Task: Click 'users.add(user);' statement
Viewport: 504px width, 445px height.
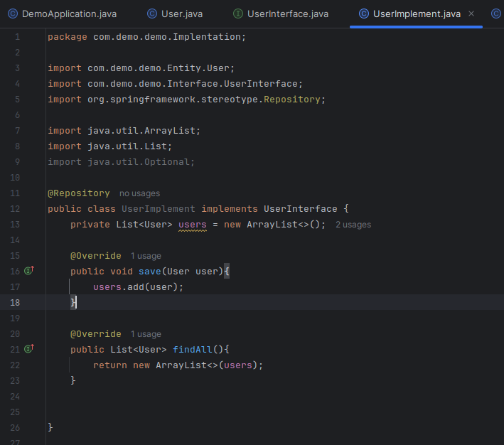Action: (x=138, y=286)
